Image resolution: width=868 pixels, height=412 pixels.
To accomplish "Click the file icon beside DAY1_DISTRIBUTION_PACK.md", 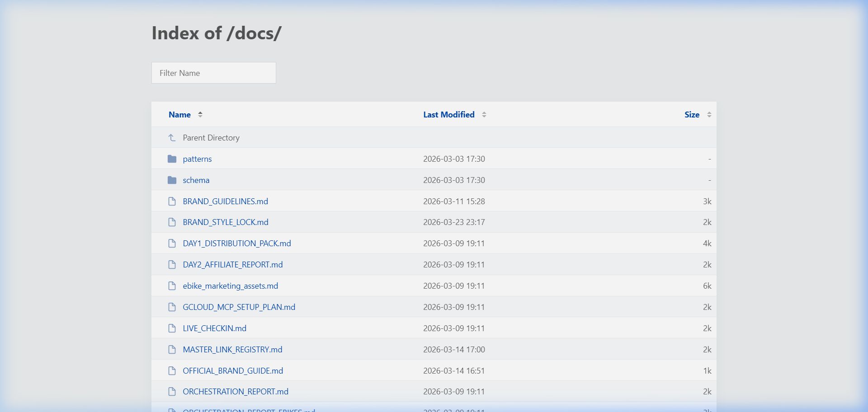I will tap(172, 243).
